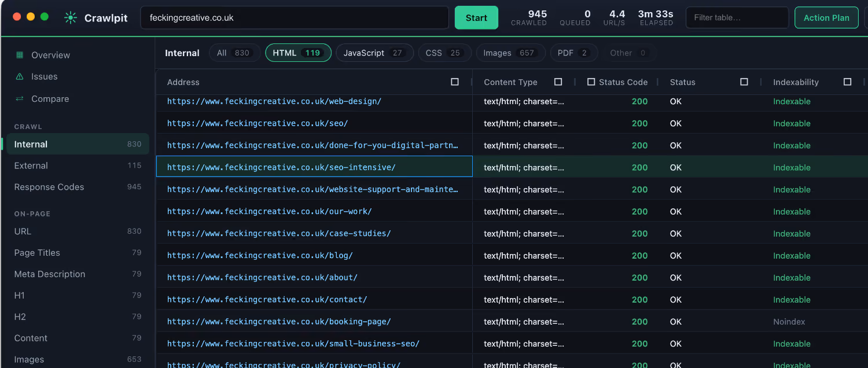The width and height of the screenshot is (868, 368).
Task: Open the Images sidebar item
Action: coord(78,359)
